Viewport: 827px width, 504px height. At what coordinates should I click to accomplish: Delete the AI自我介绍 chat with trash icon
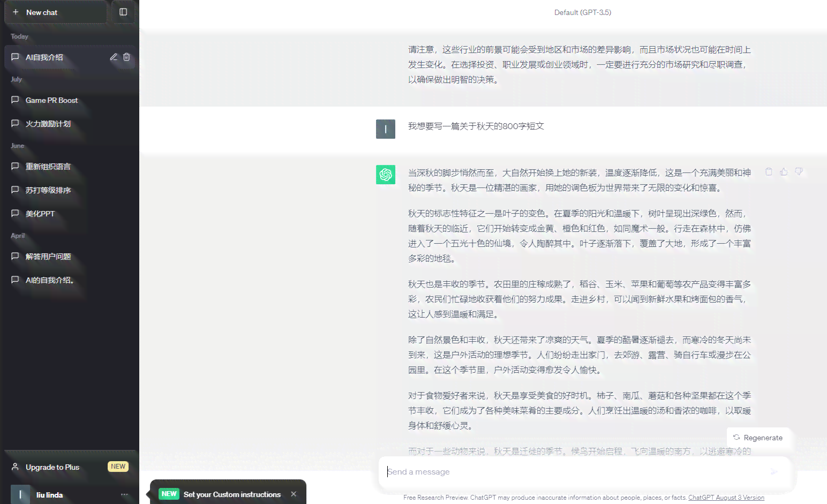point(126,57)
